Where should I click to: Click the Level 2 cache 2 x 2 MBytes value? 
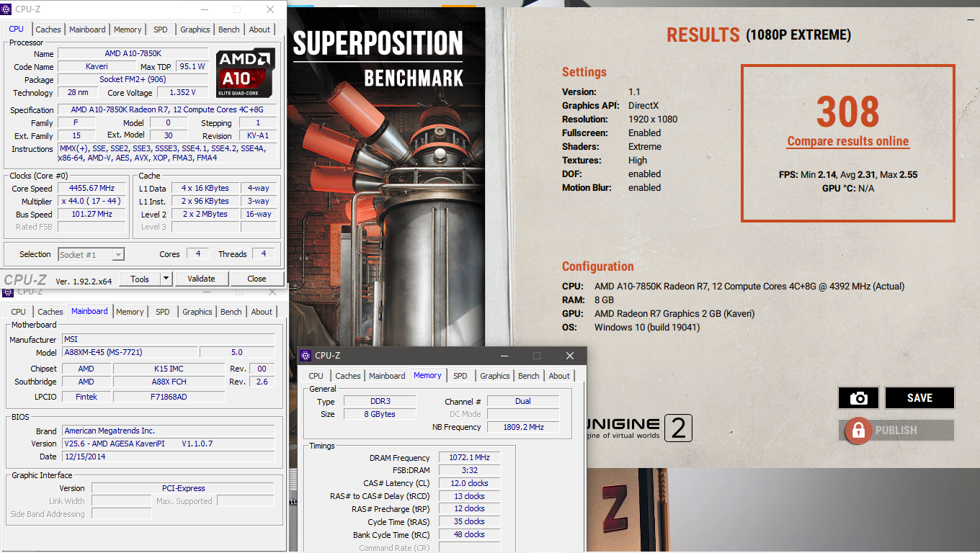pos(205,215)
